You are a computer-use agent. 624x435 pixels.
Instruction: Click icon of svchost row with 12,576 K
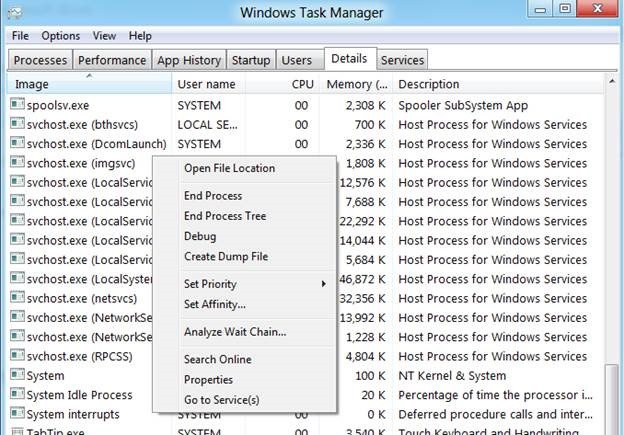(17, 181)
